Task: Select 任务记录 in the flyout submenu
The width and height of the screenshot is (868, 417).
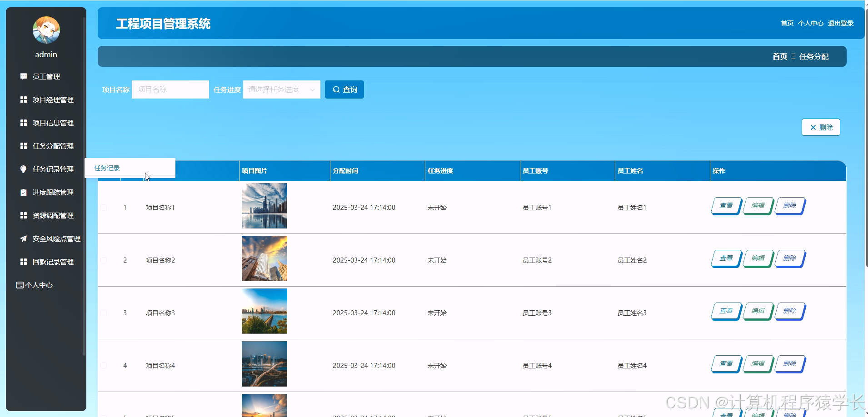Action: 130,168
